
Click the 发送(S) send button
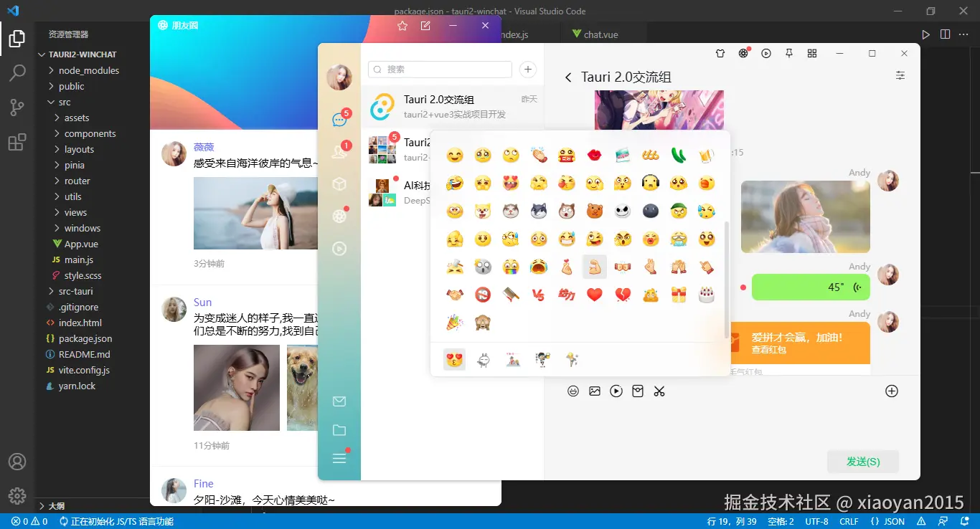[x=863, y=462]
